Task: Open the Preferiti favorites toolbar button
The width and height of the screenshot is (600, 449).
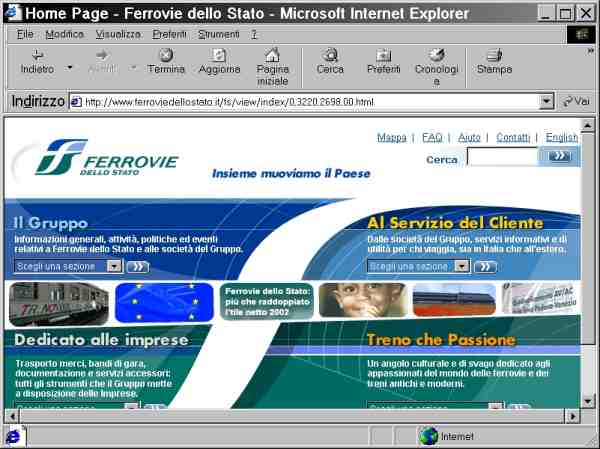Action: click(383, 62)
